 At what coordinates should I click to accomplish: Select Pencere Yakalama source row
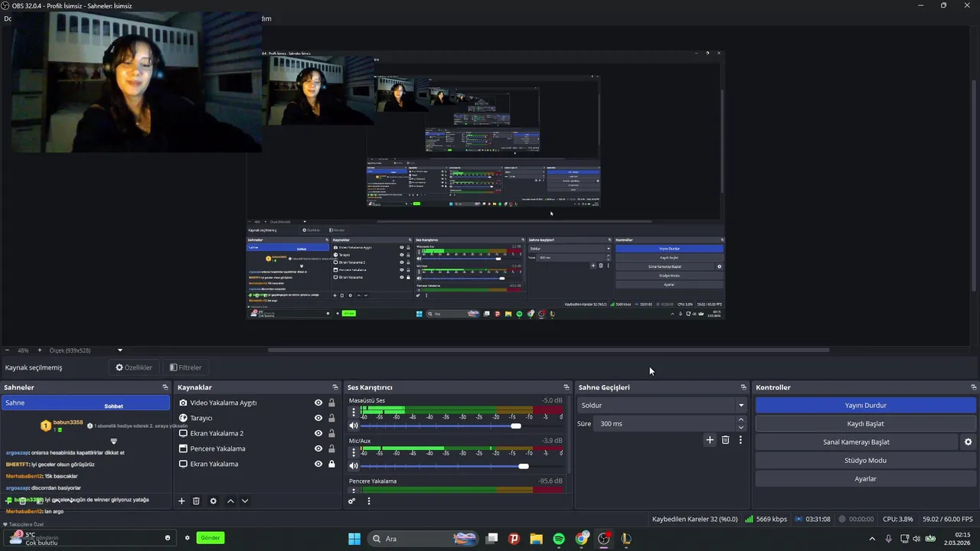(256, 448)
